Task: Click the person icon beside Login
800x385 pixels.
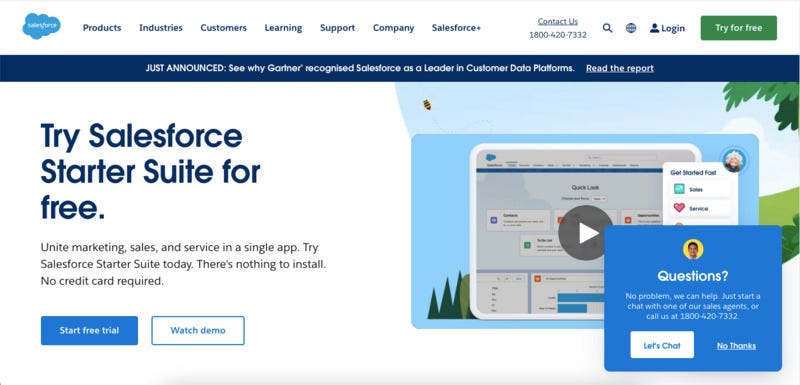Action: pyautogui.click(x=654, y=28)
